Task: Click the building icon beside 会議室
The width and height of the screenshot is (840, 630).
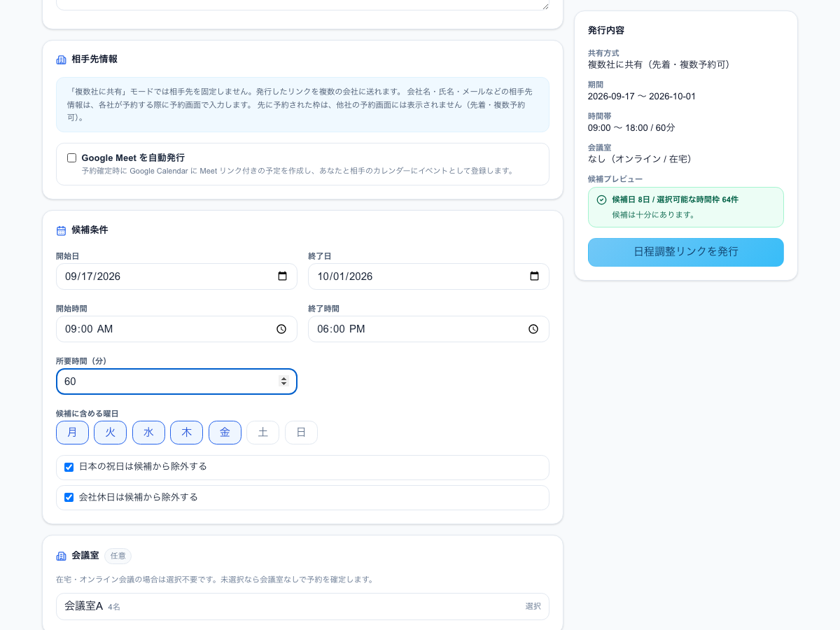Action: (x=61, y=556)
